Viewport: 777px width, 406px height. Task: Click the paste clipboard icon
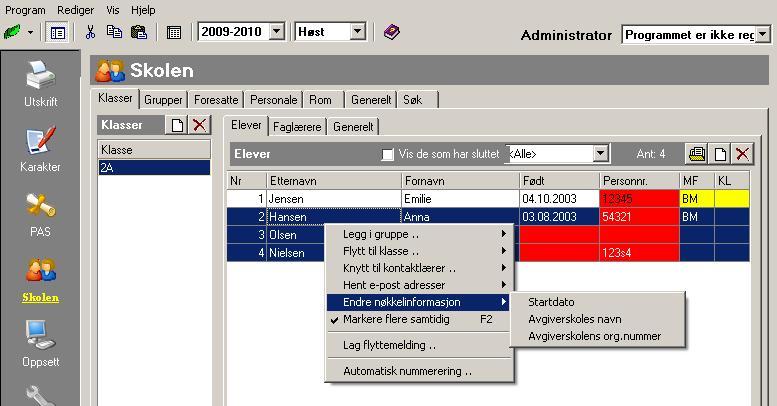(139, 32)
